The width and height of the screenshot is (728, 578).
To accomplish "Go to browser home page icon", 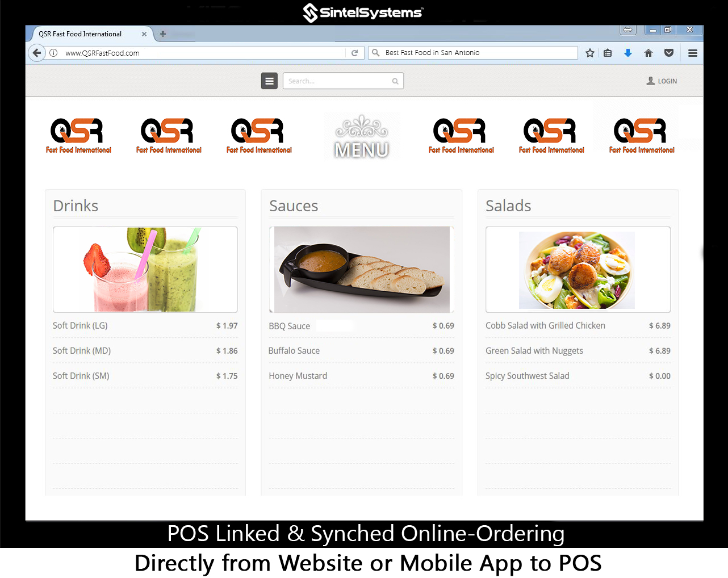I will point(648,53).
